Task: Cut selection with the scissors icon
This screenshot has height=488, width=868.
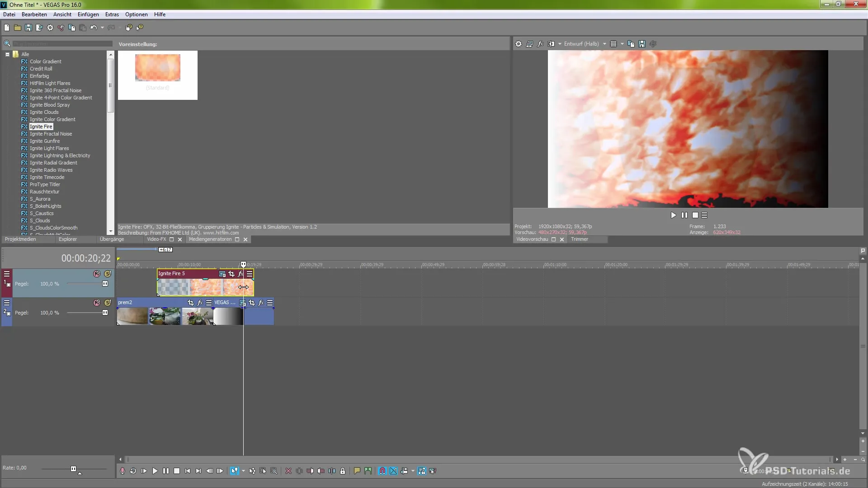Action: click(61, 28)
